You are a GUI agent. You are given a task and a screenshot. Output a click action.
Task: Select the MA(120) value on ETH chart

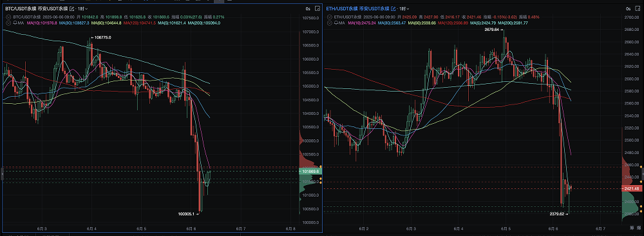tap(453, 23)
